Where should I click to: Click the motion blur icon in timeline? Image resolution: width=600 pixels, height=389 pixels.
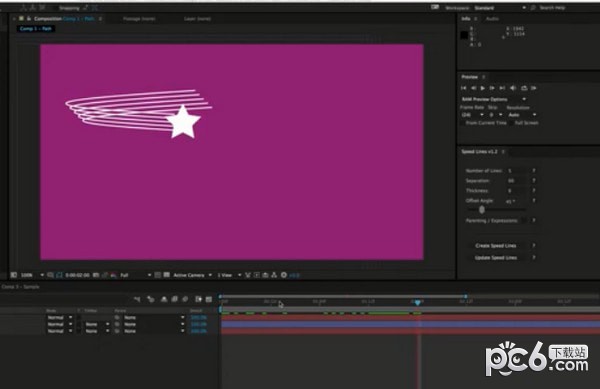pyautogui.click(x=185, y=299)
